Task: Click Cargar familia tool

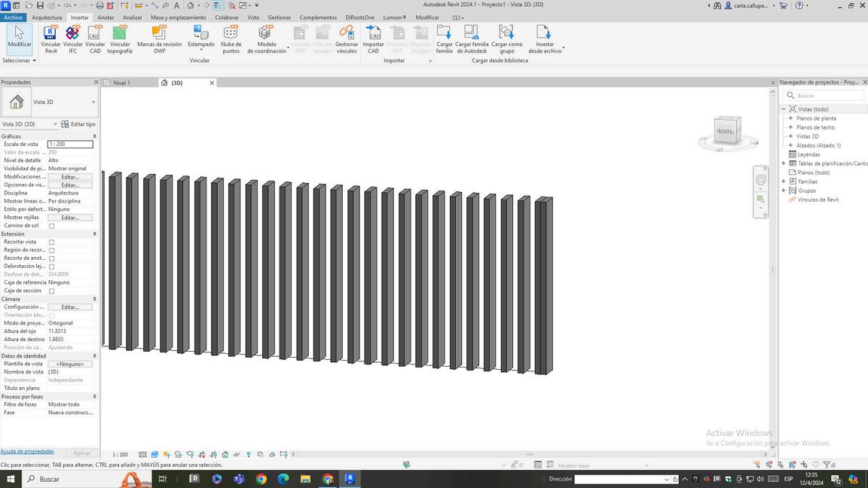Action: [444, 39]
